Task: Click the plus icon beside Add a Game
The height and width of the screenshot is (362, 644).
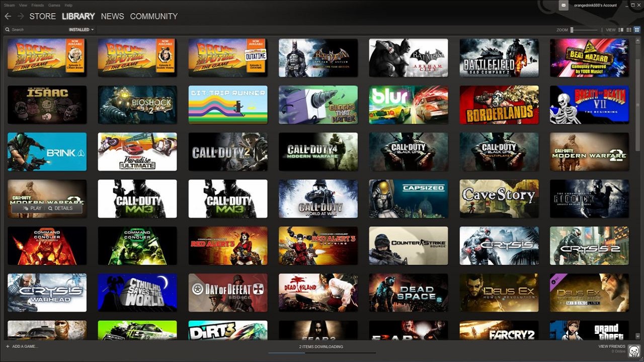Action: tap(8, 346)
